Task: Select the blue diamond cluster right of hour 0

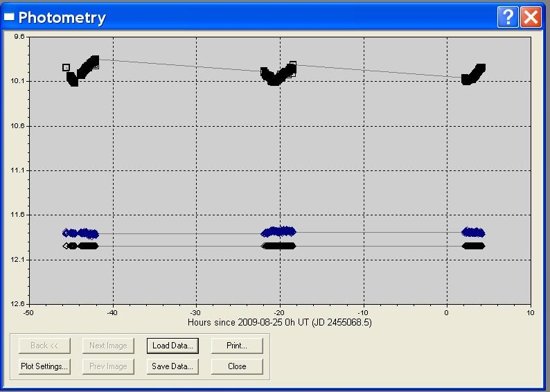Action: [473, 233]
